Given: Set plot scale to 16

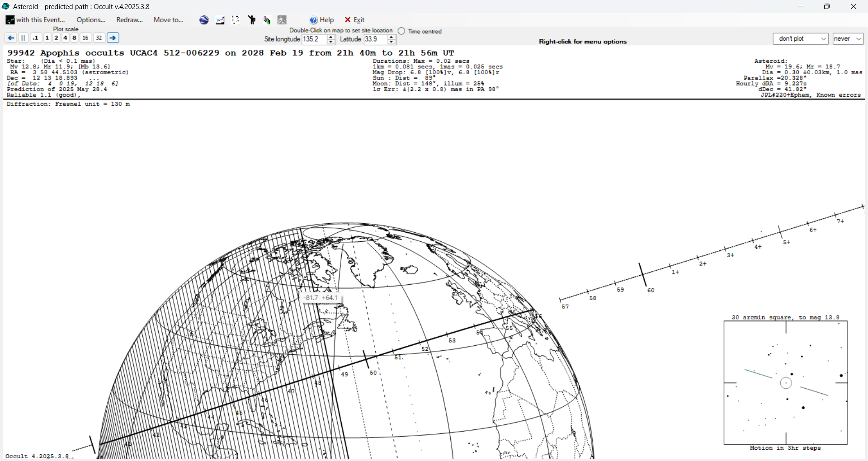Looking at the screenshot, I should coord(85,38).
